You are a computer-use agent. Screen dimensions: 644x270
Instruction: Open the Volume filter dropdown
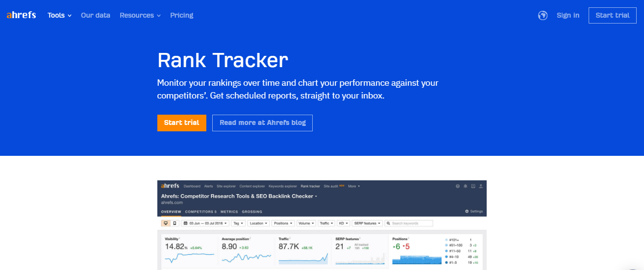click(x=306, y=223)
